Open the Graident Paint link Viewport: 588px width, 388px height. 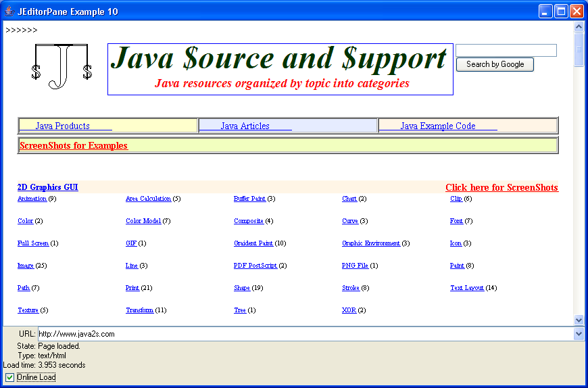[253, 243]
